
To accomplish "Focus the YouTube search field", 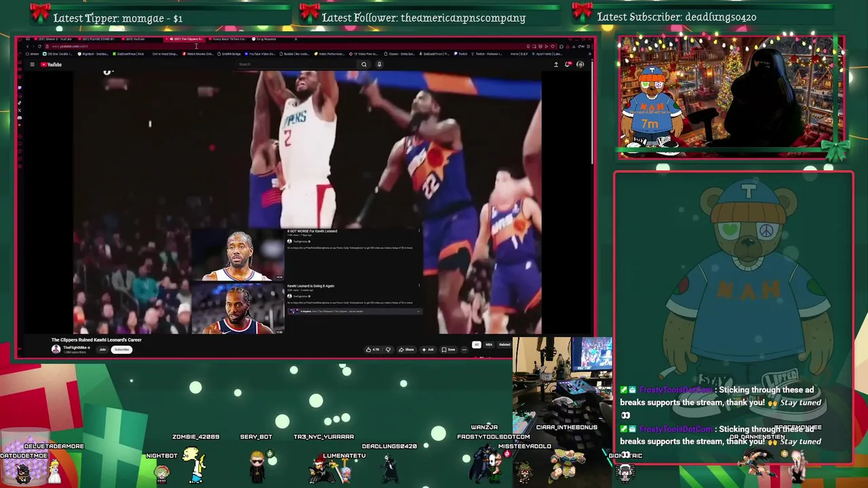I will [295, 64].
